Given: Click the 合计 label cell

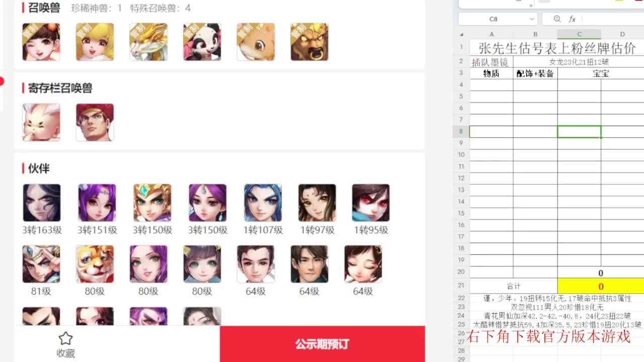Looking at the screenshot, I should (514, 286).
